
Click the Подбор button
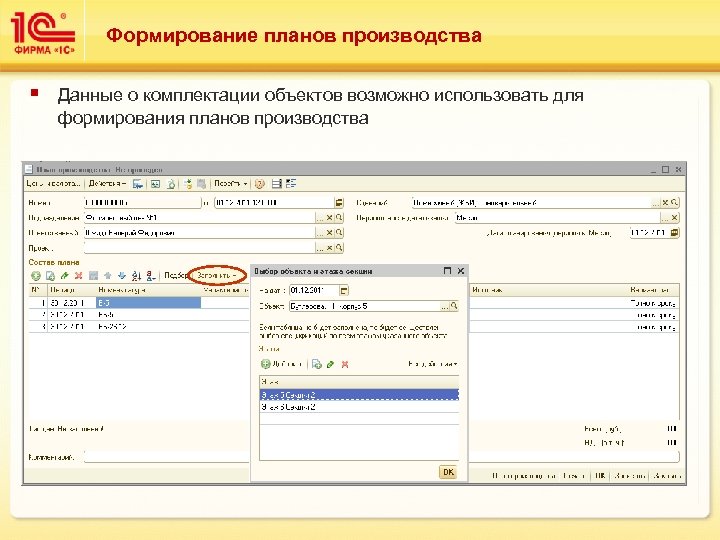pos(176,276)
